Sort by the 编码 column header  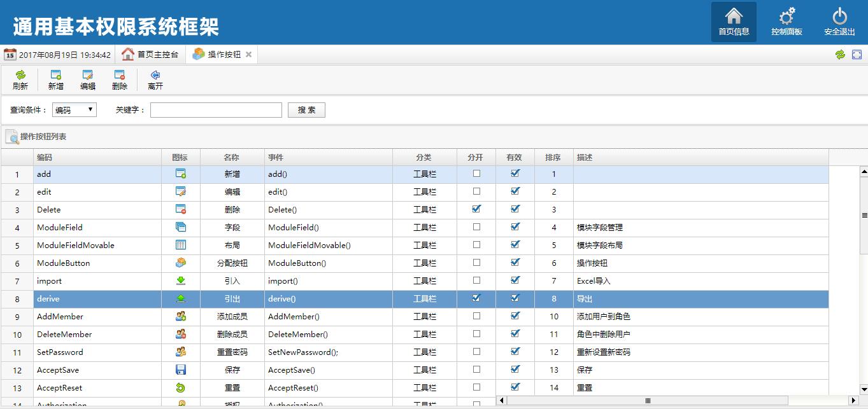(x=97, y=157)
